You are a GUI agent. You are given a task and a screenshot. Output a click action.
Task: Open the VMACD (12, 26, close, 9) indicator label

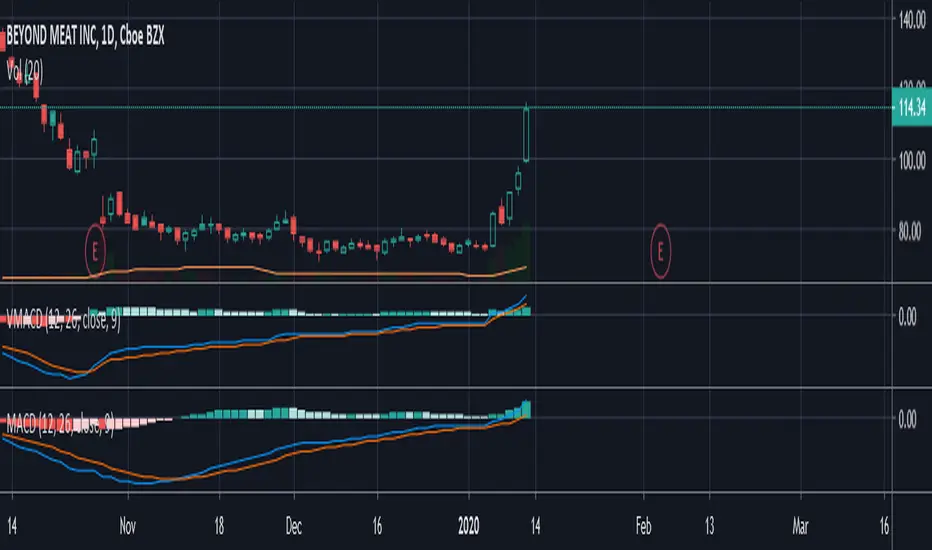[x=63, y=320]
